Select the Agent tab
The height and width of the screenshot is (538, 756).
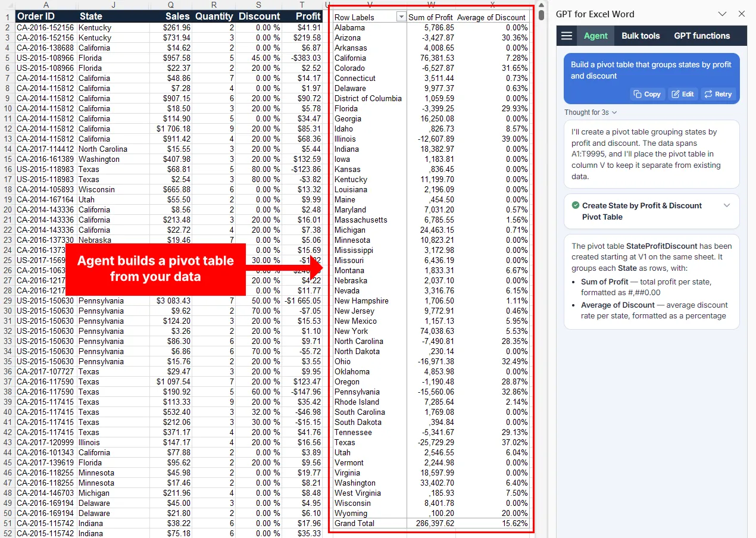coord(595,36)
